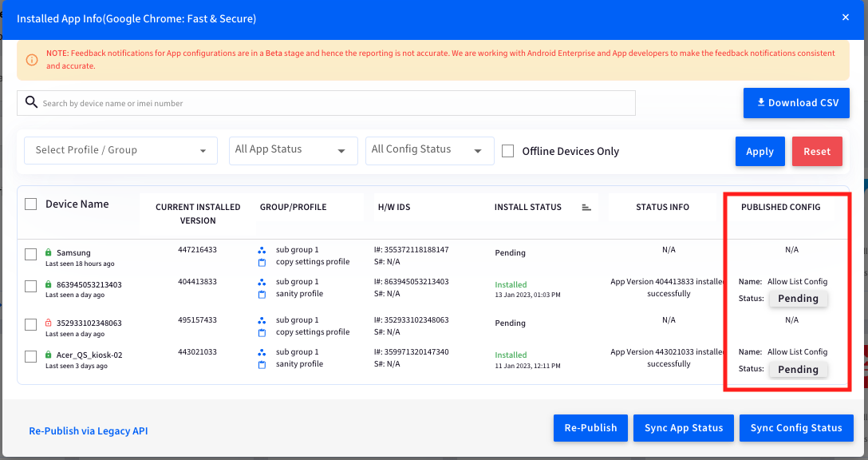Click profile clipboard icon in Acer_QS_kiosk-02 row
Screen dimensions: 868x460
(x=262, y=365)
